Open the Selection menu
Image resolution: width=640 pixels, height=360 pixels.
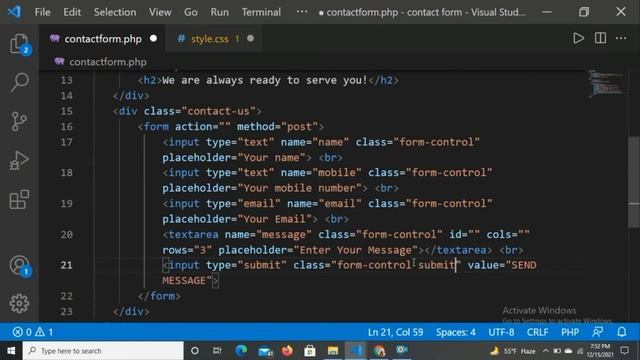click(115, 12)
